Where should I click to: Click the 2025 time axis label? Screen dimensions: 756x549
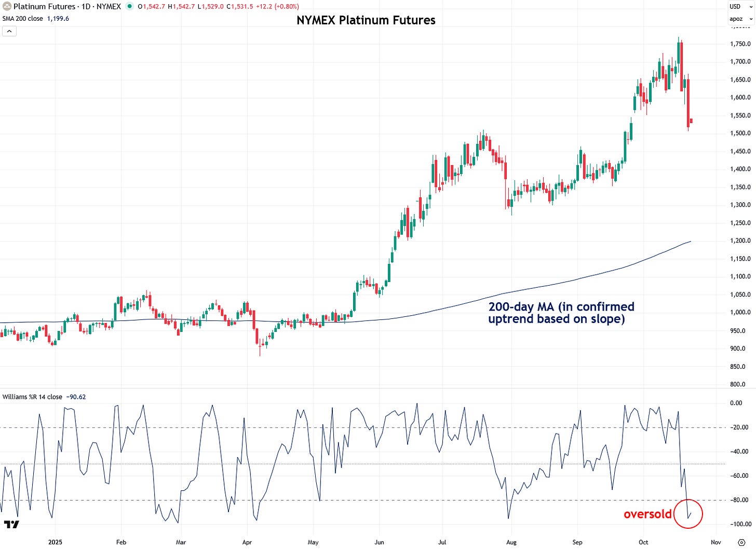tap(55, 542)
